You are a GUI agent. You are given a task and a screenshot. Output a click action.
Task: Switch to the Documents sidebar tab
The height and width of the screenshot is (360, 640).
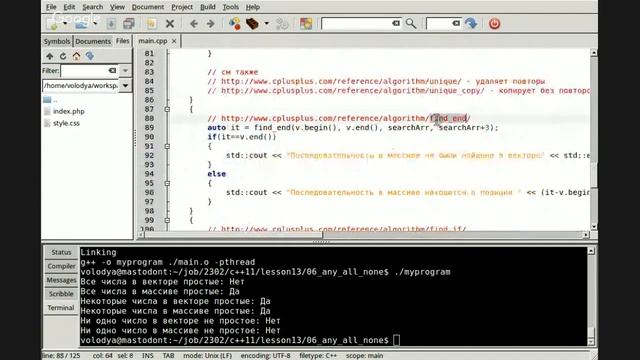pyautogui.click(x=93, y=41)
